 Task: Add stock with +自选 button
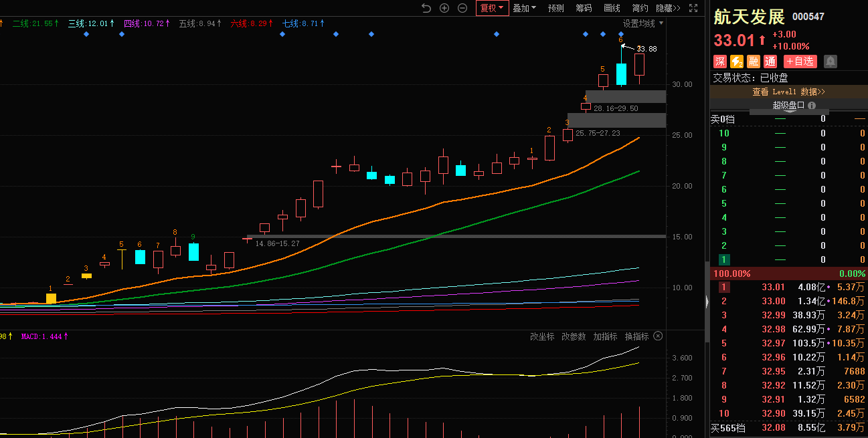(x=800, y=62)
